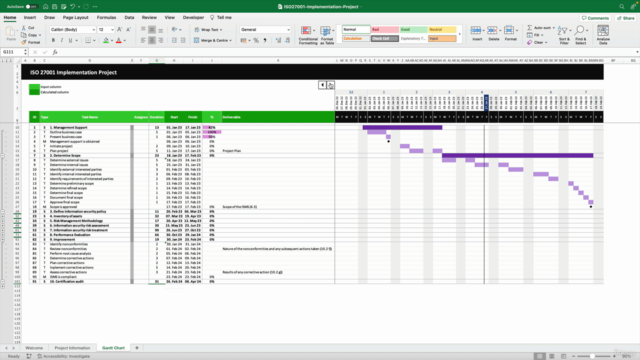Switch to the Formulas tab
The width and height of the screenshot is (640, 360).
click(107, 18)
